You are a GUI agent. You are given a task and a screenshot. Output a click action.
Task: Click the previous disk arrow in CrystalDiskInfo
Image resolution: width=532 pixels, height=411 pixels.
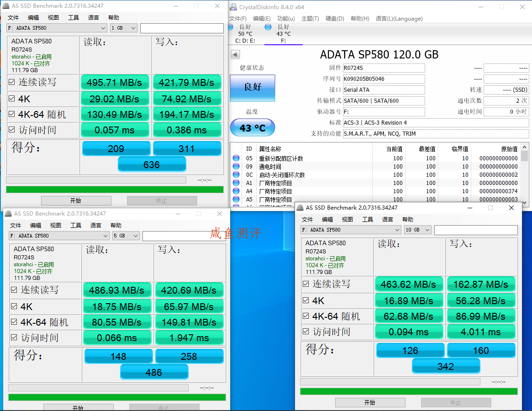click(235, 54)
